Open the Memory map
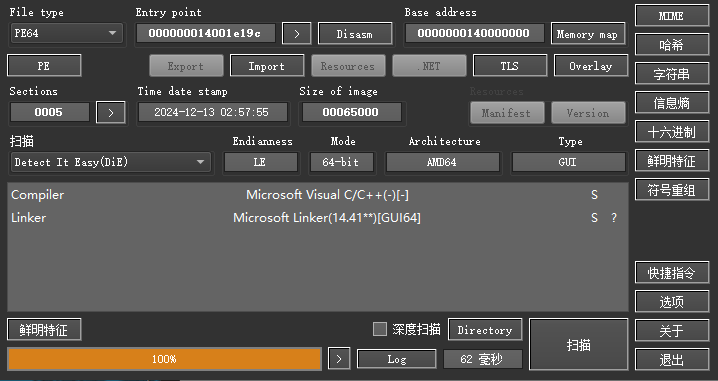The width and height of the screenshot is (718, 381). point(588,34)
